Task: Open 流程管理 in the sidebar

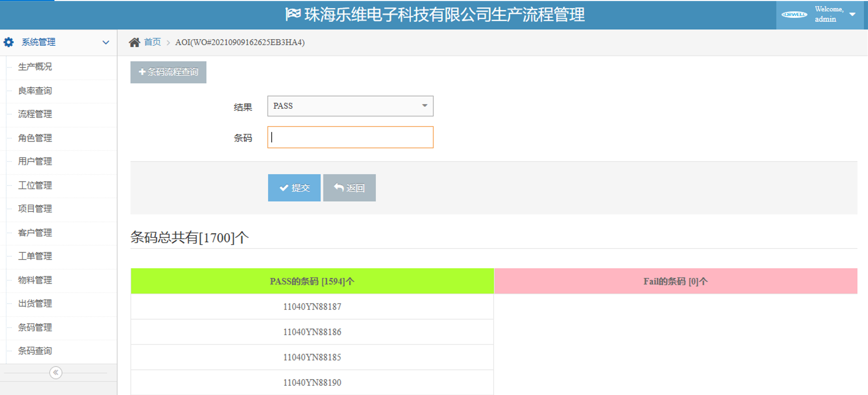Action: [35, 114]
